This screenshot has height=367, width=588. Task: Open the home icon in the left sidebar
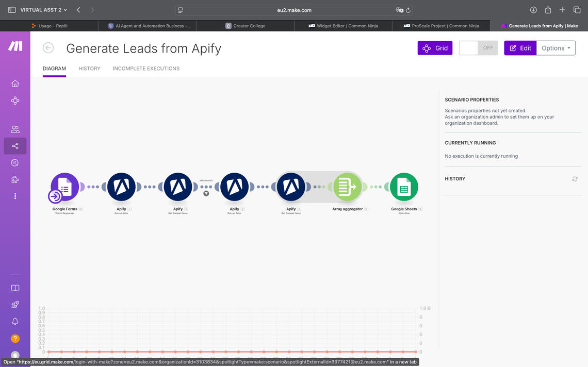coord(15,83)
